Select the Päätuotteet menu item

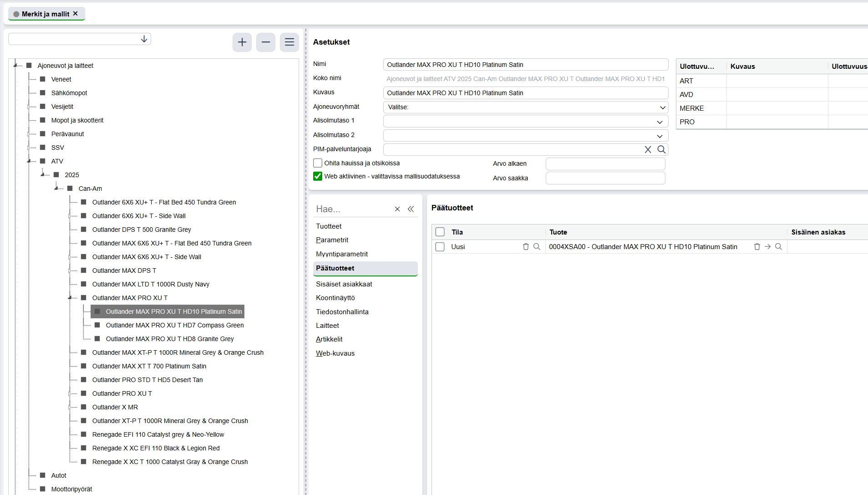point(365,268)
